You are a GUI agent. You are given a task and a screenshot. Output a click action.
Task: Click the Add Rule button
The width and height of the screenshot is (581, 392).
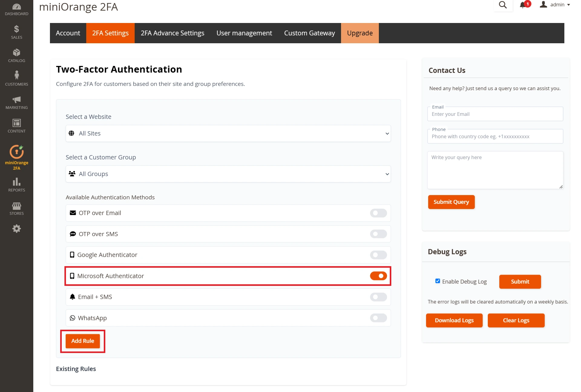pyautogui.click(x=83, y=341)
